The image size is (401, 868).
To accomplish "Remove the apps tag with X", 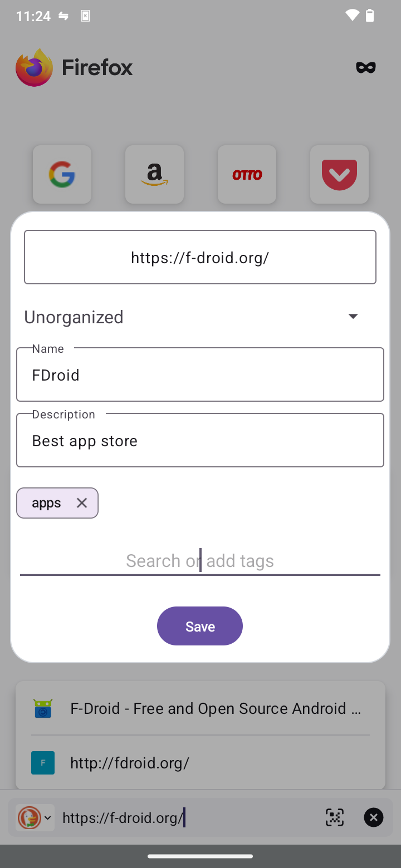I will click(82, 503).
